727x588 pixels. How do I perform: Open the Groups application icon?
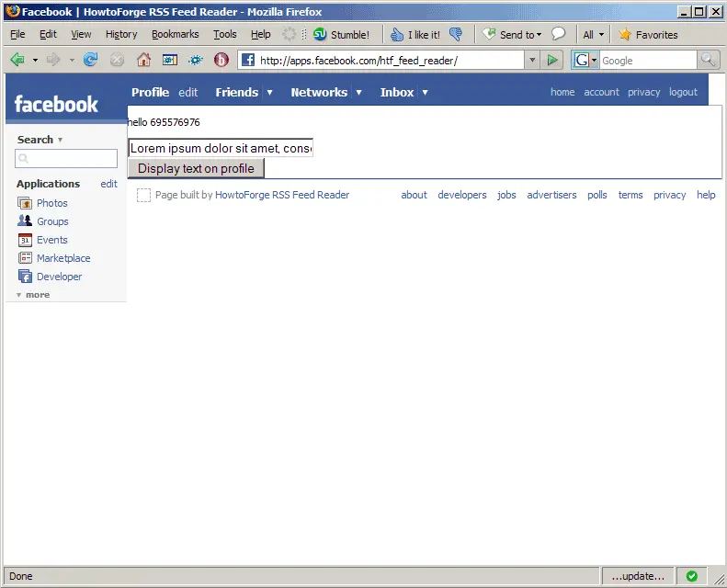(x=25, y=221)
